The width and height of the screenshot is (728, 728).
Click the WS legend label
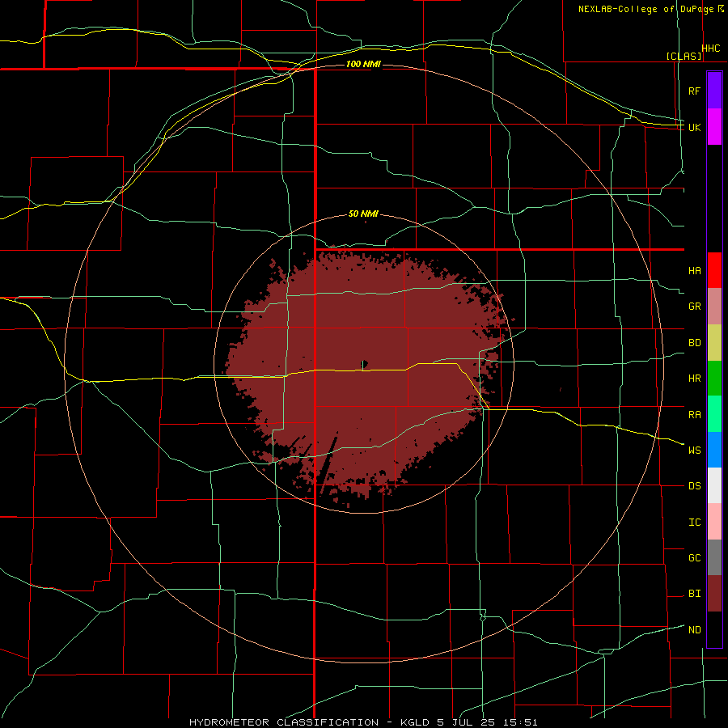694,451
